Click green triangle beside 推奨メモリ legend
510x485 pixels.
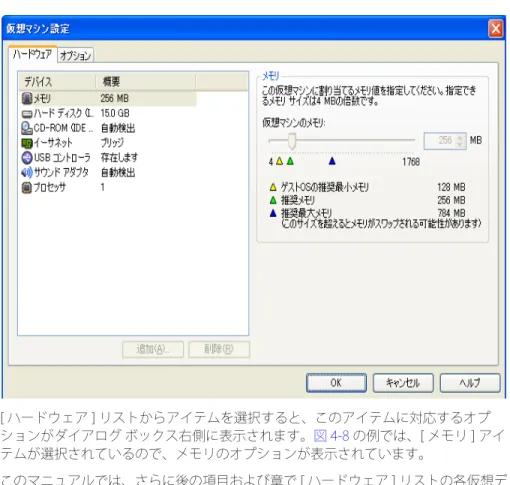pyautogui.click(x=273, y=200)
